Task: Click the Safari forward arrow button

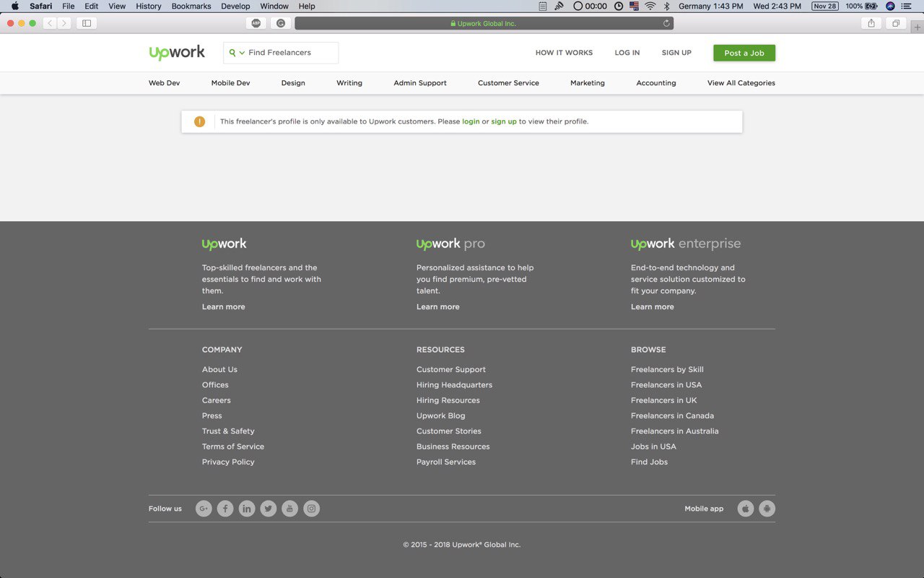Action: (x=64, y=23)
